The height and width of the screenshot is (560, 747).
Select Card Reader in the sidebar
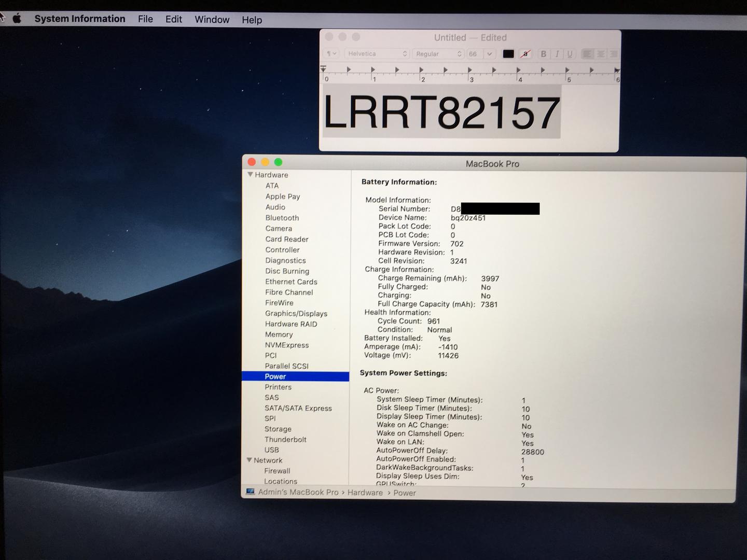click(x=287, y=239)
